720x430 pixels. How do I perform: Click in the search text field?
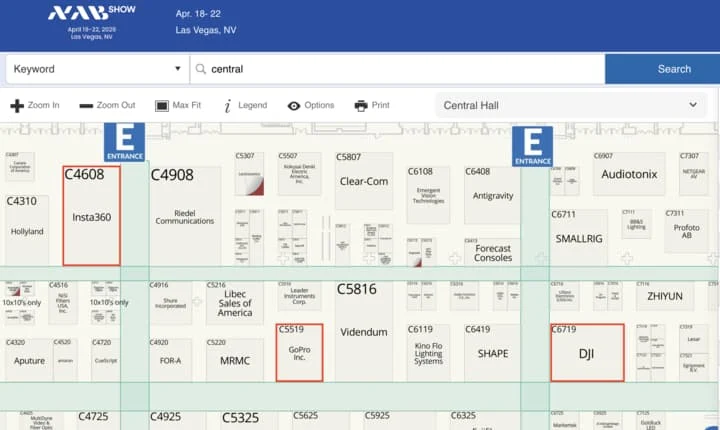(x=400, y=69)
